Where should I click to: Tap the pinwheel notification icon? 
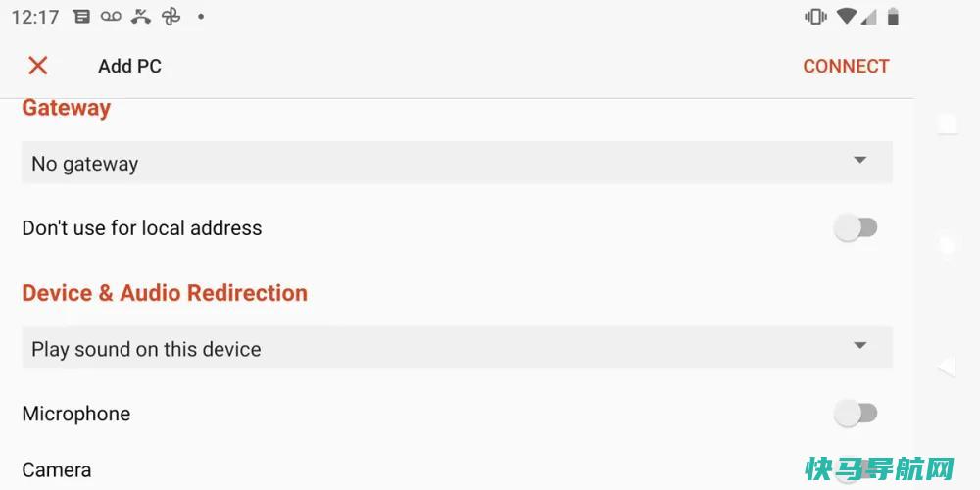[171, 17]
